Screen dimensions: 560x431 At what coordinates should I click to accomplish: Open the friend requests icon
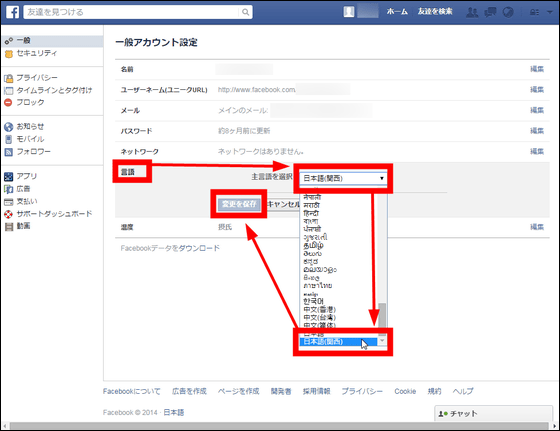coord(472,12)
